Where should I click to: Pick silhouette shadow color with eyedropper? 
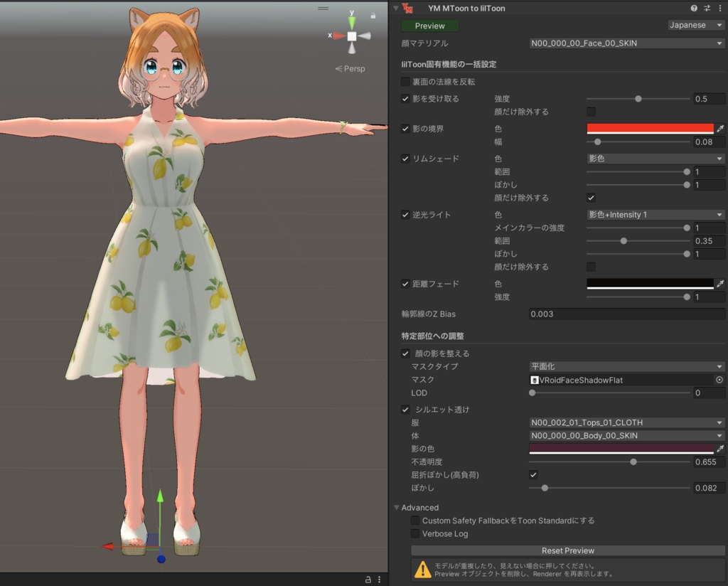tap(720, 449)
